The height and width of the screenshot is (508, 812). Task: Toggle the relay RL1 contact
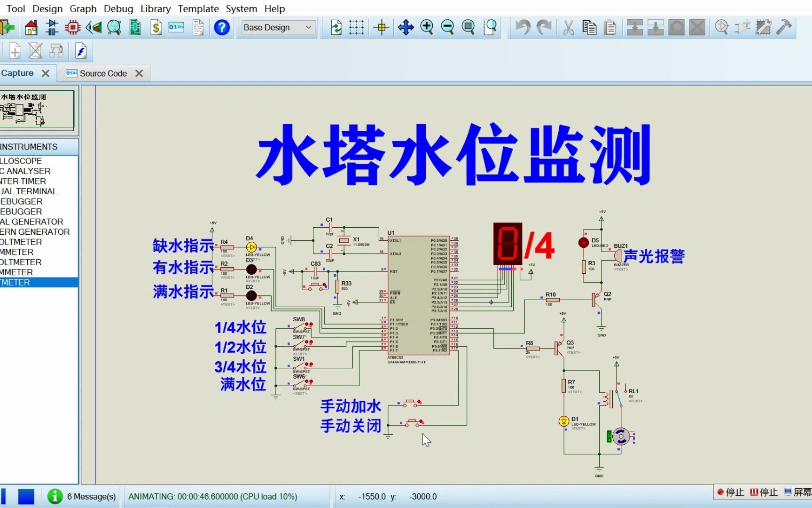pyautogui.click(x=620, y=398)
